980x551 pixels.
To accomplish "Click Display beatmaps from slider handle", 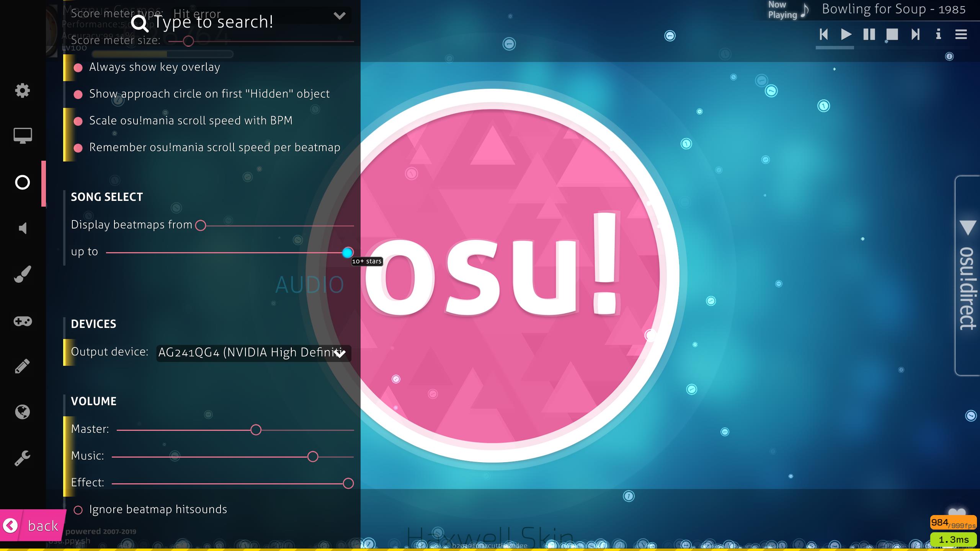I will pos(201,225).
